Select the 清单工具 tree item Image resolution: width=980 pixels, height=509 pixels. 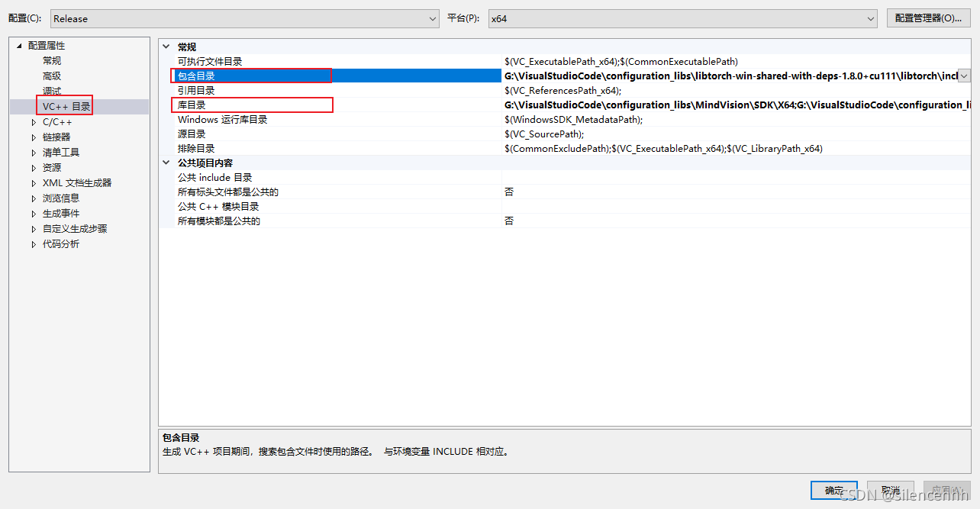click(x=61, y=153)
